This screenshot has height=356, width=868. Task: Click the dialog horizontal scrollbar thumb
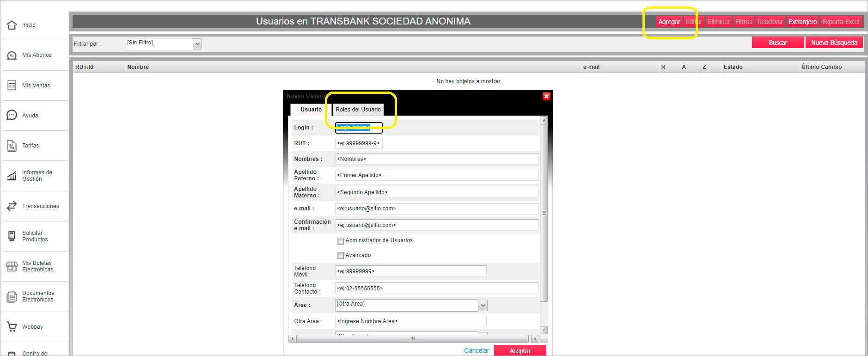tap(412, 339)
